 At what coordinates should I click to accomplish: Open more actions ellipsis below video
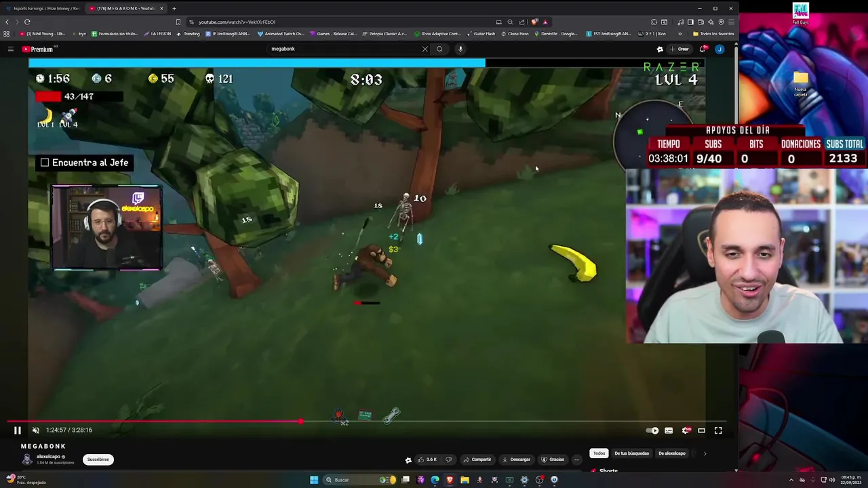577,460
